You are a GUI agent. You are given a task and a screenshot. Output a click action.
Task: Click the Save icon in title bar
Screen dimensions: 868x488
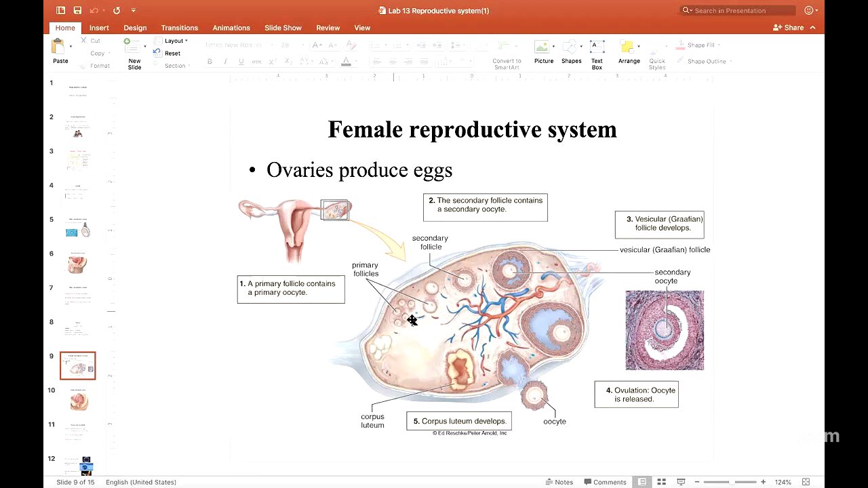point(77,10)
